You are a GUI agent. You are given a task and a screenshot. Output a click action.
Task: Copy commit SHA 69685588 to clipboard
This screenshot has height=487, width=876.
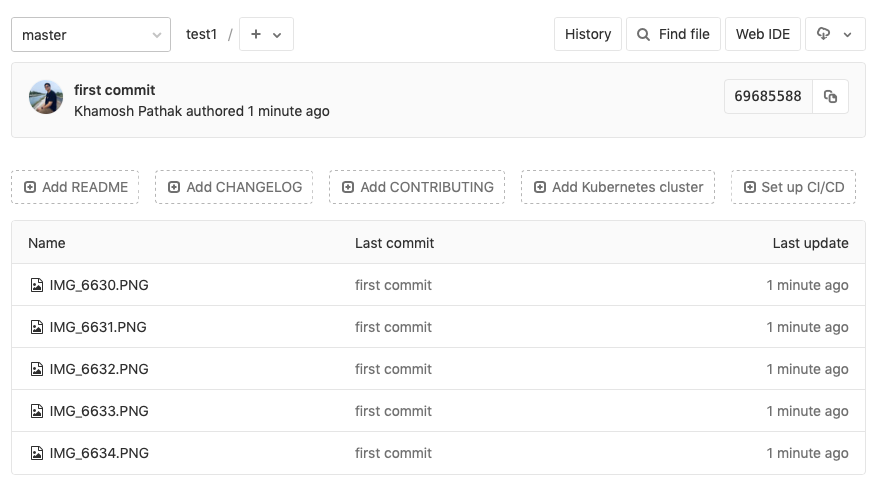pyautogui.click(x=830, y=97)
